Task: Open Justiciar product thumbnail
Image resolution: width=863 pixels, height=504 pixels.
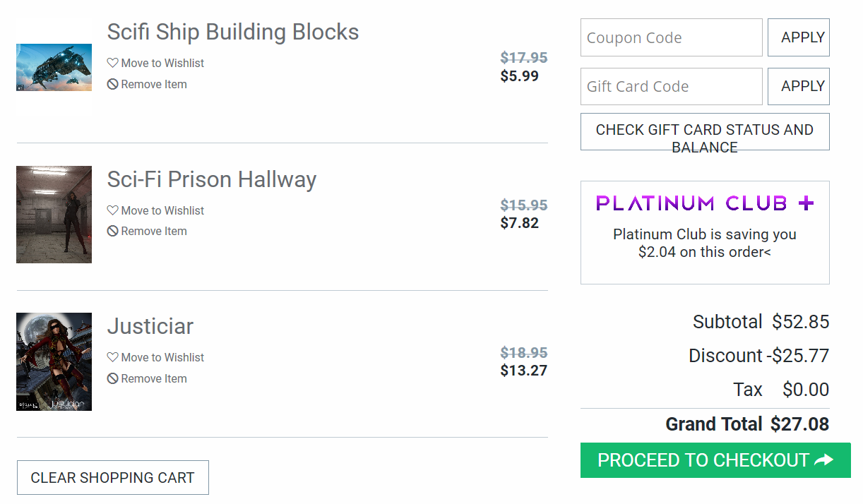Action: 54,361
